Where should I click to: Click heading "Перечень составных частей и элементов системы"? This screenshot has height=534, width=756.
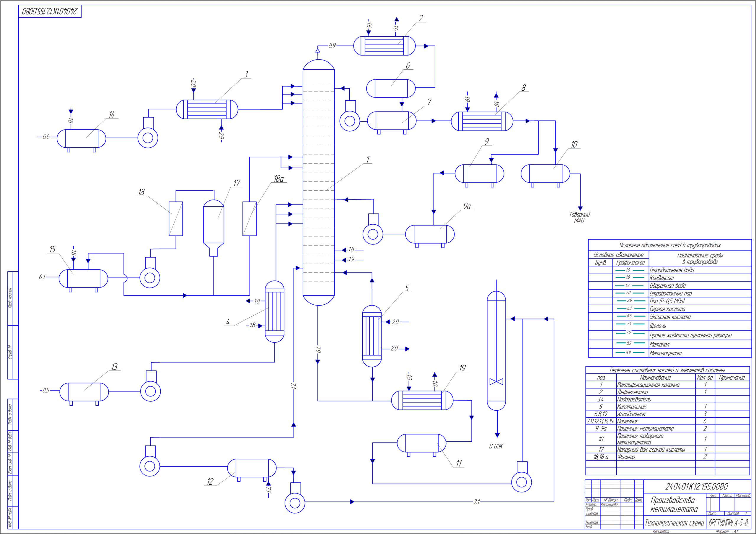pyautogui.click(x=667, y=370)
